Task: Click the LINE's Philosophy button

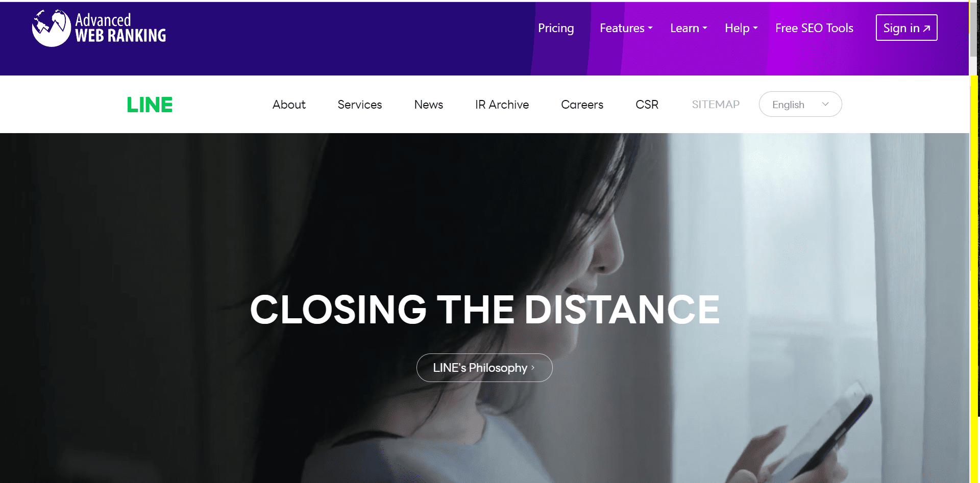Action: click(484, 368)
